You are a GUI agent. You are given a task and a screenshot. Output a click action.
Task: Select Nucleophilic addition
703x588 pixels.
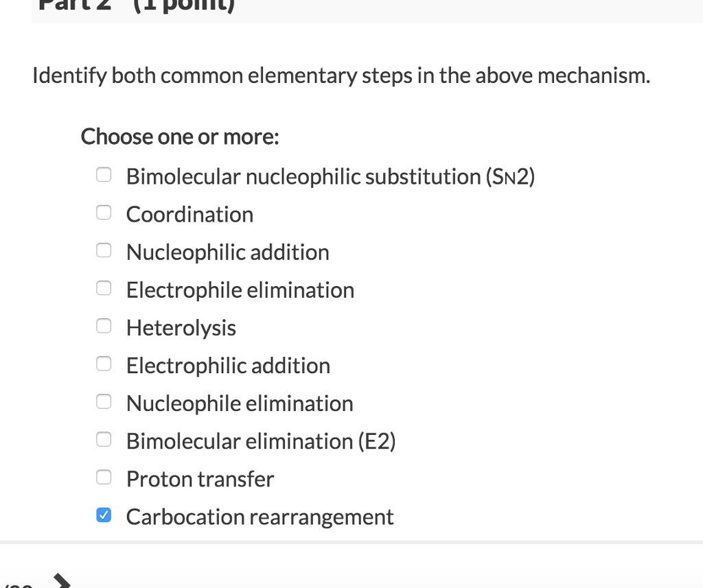104,250
